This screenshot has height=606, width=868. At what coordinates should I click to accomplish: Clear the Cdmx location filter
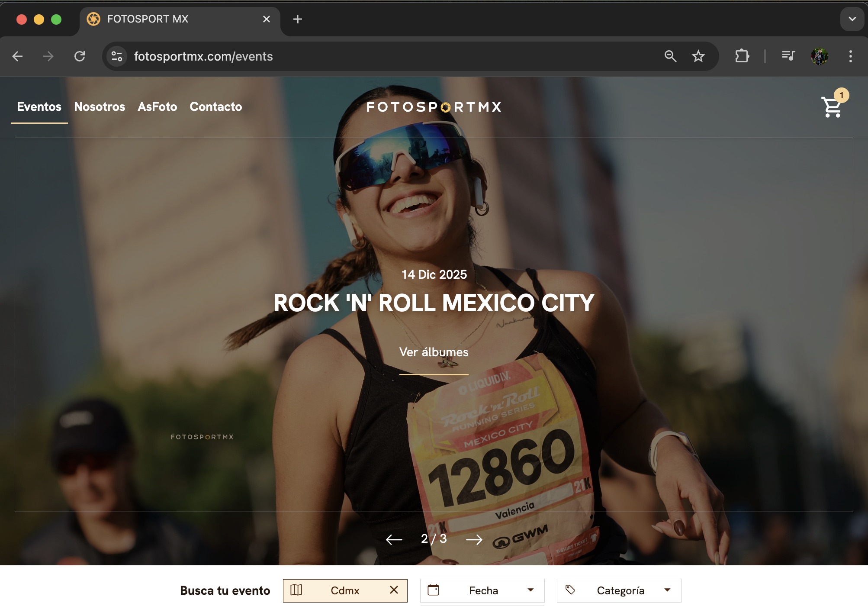pos(394,590)
